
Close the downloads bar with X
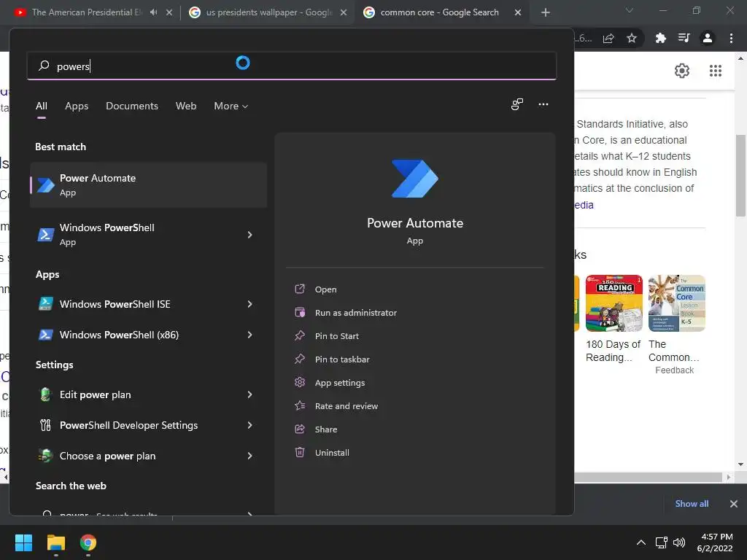[734, 503]
